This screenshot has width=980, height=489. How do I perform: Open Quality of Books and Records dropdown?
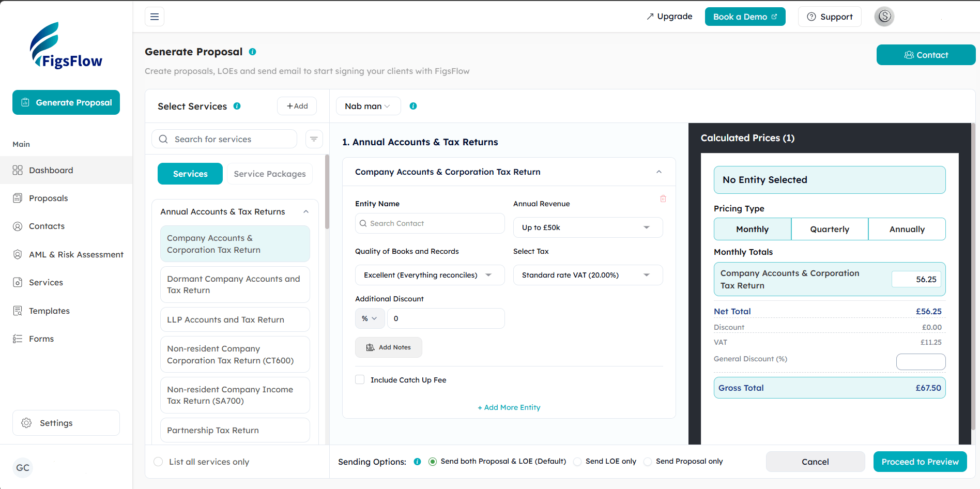tap(430, 275)
